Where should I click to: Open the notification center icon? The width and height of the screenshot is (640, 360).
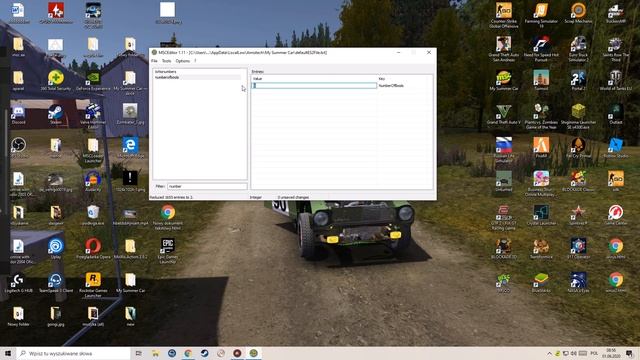629,353
